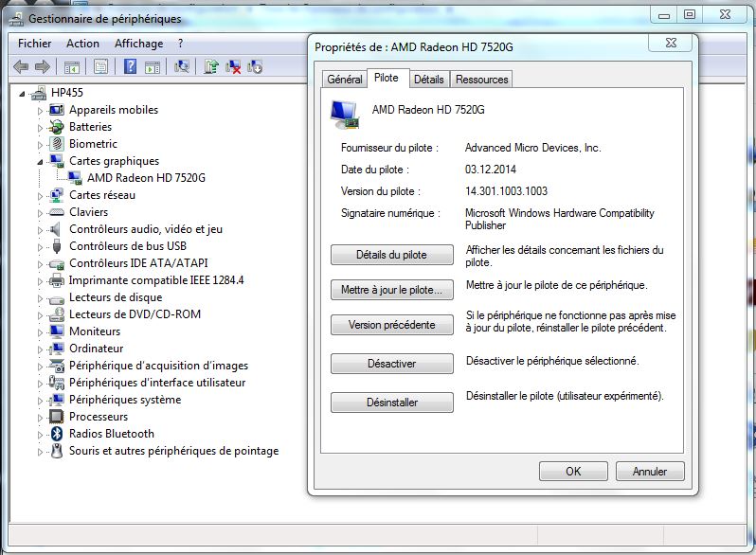This screenshot has height=555, width=756.
Task: Toggle the action pane toolbar icon
Action: click(x=153, y=66)
